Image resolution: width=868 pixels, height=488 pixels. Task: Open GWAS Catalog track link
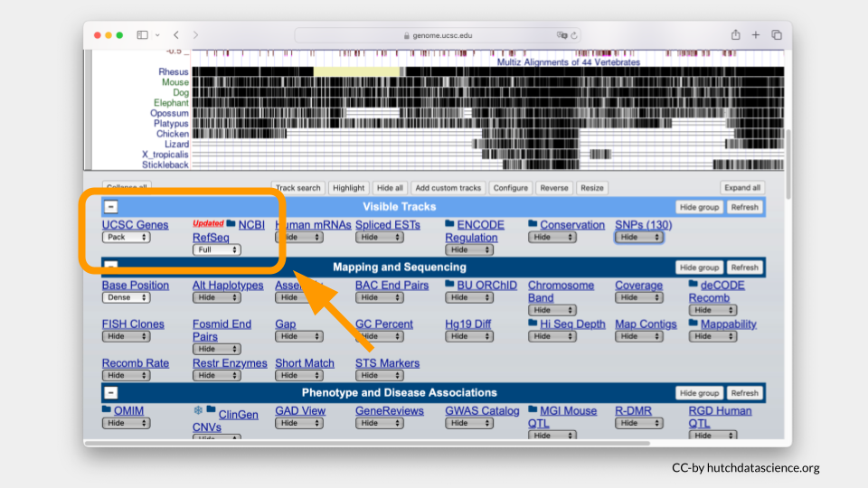[x=482, y=410]
